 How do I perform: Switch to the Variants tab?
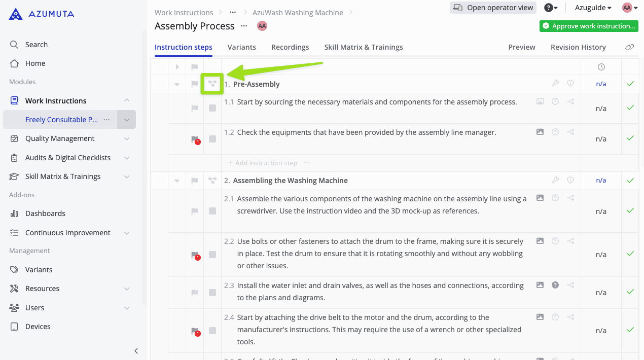click(241, 47)
